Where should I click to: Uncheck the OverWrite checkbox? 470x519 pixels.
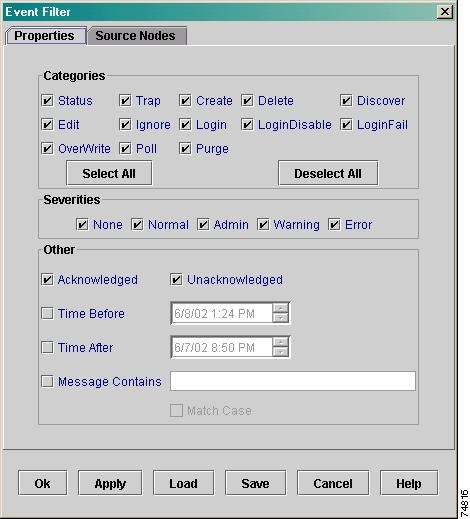pyautogui.click(x=47, y=149)
